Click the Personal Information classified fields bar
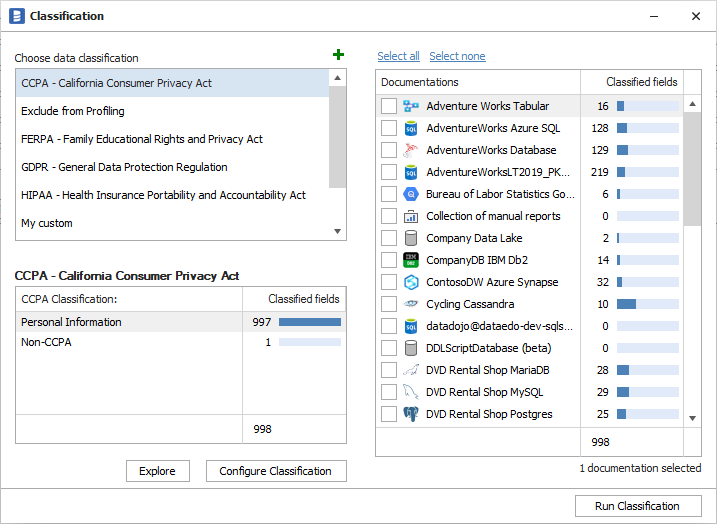 pyautogui.click(x=309, y=322)
